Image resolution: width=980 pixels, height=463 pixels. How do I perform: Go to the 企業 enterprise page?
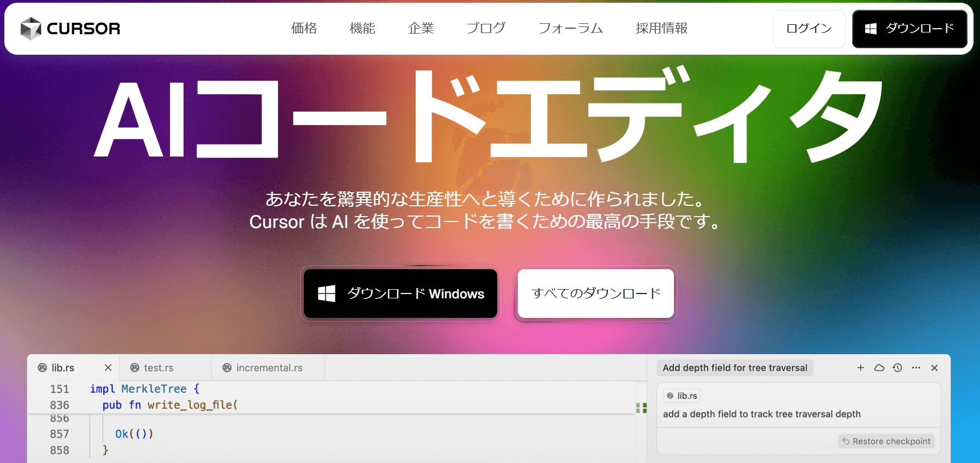click(x=421, y=28)
